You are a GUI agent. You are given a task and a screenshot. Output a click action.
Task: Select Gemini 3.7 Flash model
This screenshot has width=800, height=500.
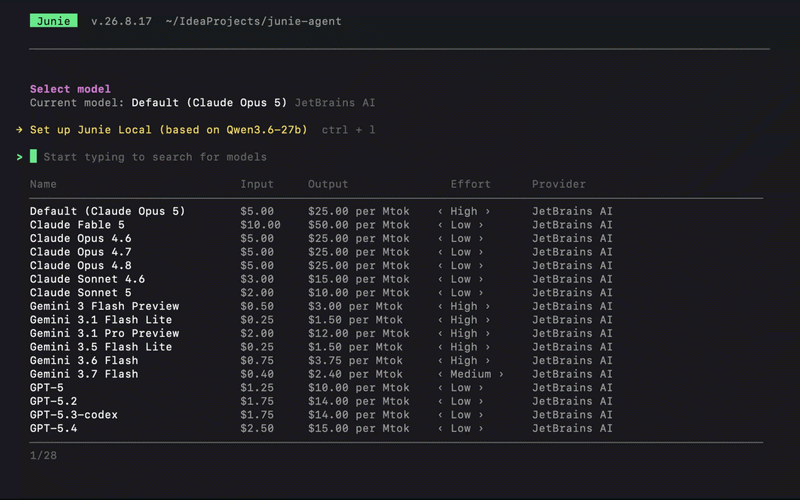320,374
